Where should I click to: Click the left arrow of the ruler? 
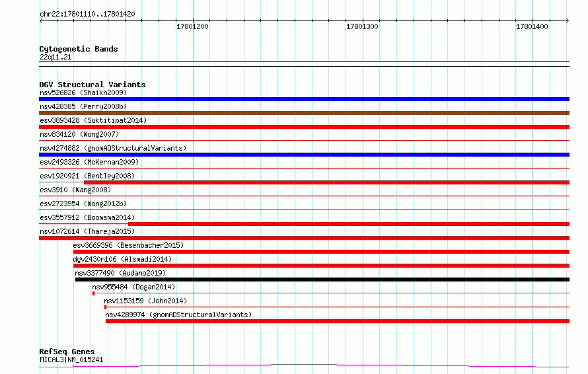41,21
